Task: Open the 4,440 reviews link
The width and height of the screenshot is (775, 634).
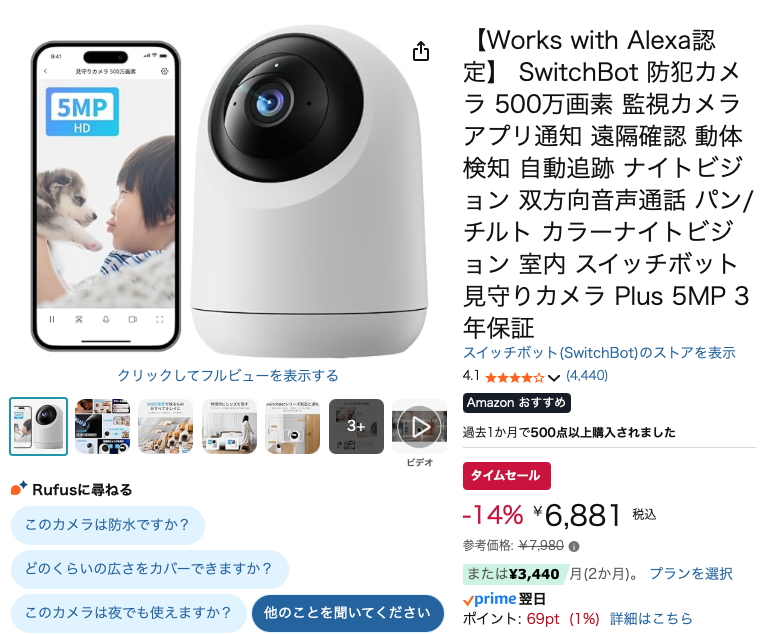Action: [x=587, y=376]
